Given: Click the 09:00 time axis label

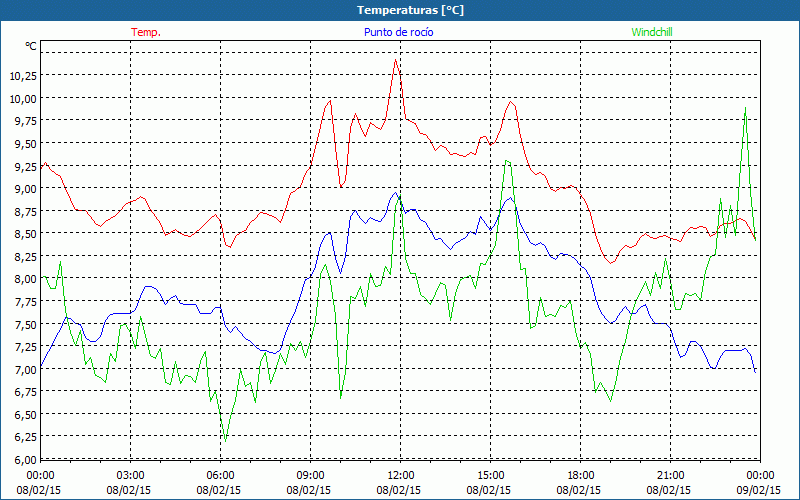Looking at the screenshot, I should tap(311, 476).
